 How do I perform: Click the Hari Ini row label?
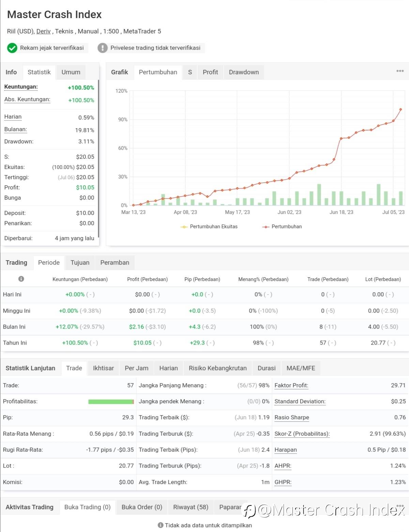(x=12, y=295)
